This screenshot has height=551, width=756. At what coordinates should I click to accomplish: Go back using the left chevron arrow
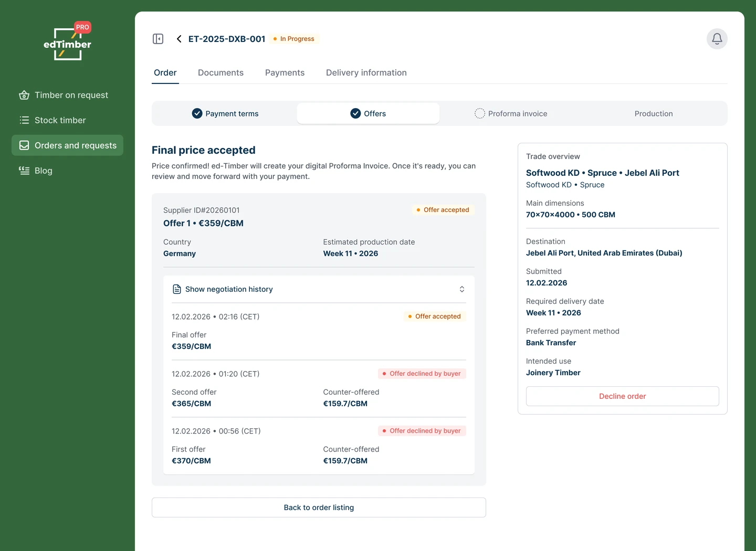pyautogui.click(x=179, y=39)
